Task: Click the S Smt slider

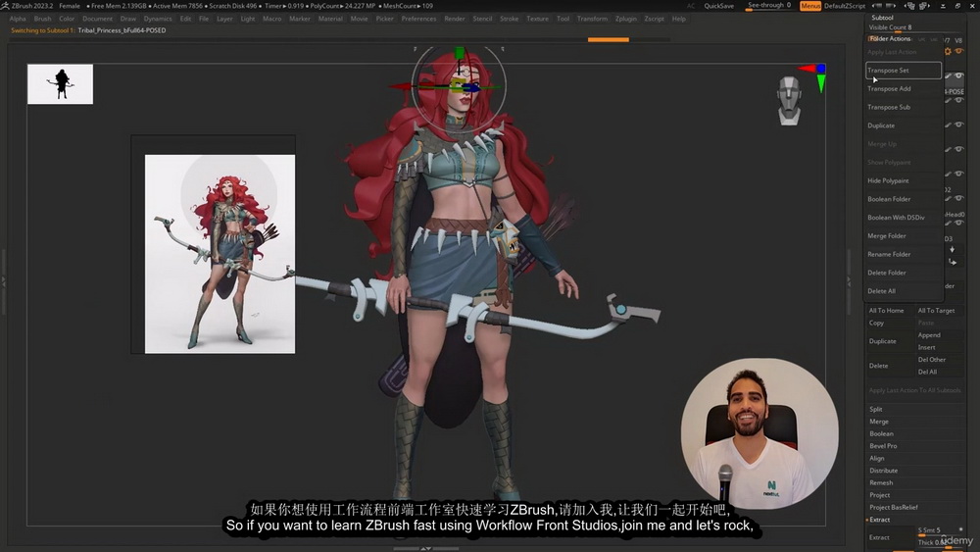Action: tap(940, 530)
